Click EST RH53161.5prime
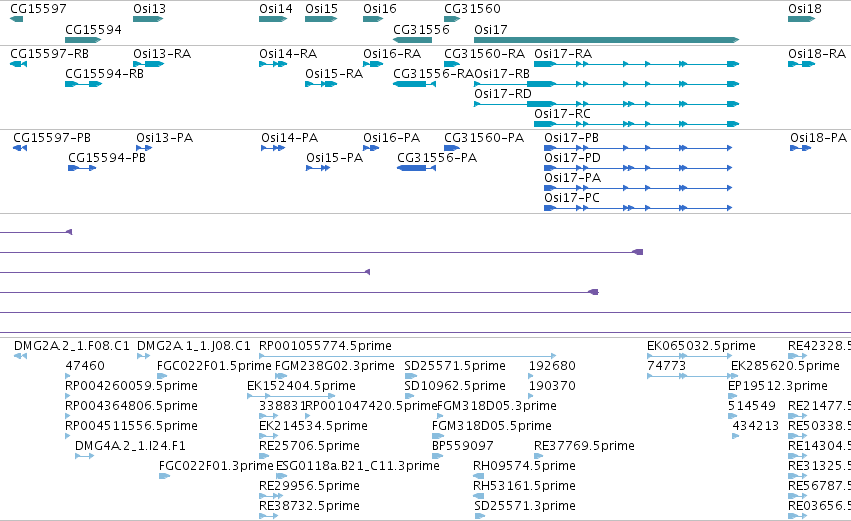The width and height of the screenshot is (851, 521). [x=524, y=486]
